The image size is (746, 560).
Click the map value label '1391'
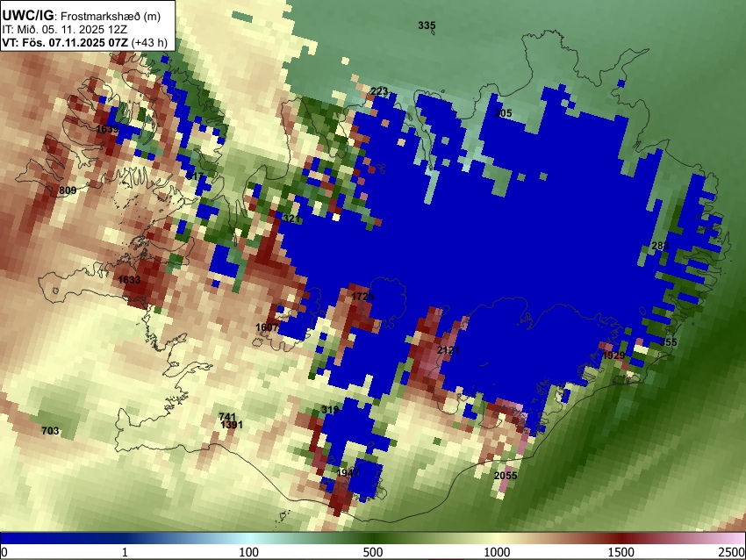pyautogui.click(x=233, y=425)
